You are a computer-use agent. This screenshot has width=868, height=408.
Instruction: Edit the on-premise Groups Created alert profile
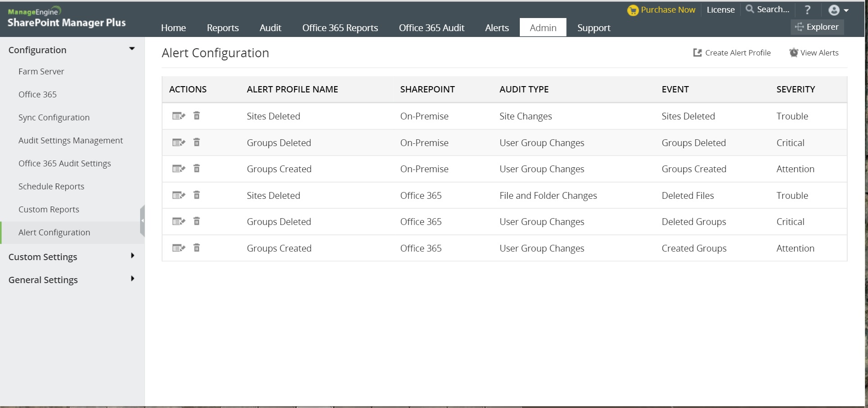pyautogui.click(x=178, y=169)
